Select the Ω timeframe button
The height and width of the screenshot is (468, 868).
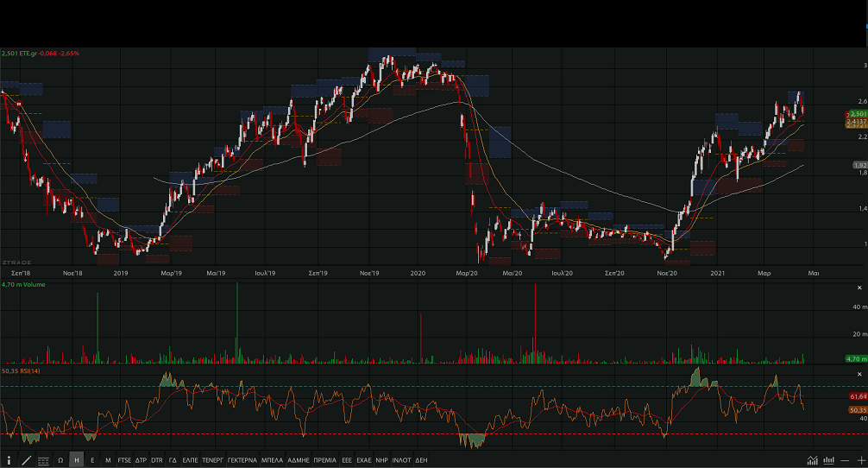coord(60,461)
